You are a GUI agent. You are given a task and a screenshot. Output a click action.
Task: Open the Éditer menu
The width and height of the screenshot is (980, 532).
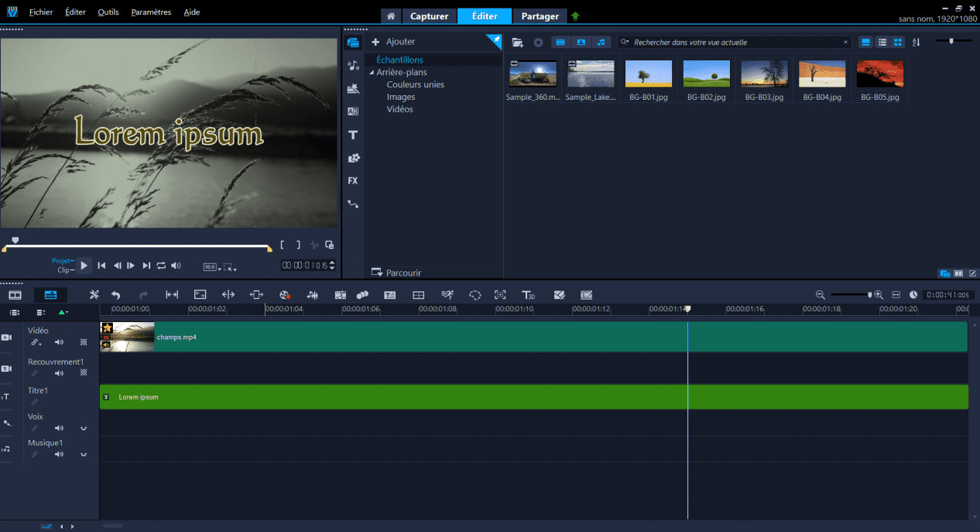pos(76,12)
